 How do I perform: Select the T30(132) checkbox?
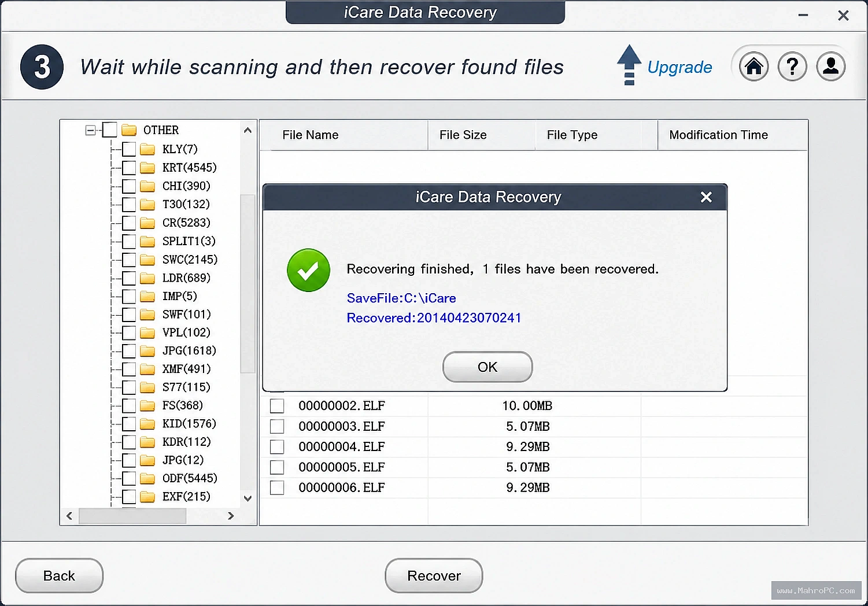(129, 205)
